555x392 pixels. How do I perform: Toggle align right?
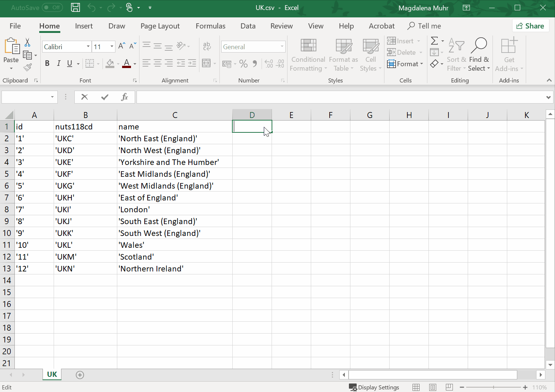[x=169, y=63]
